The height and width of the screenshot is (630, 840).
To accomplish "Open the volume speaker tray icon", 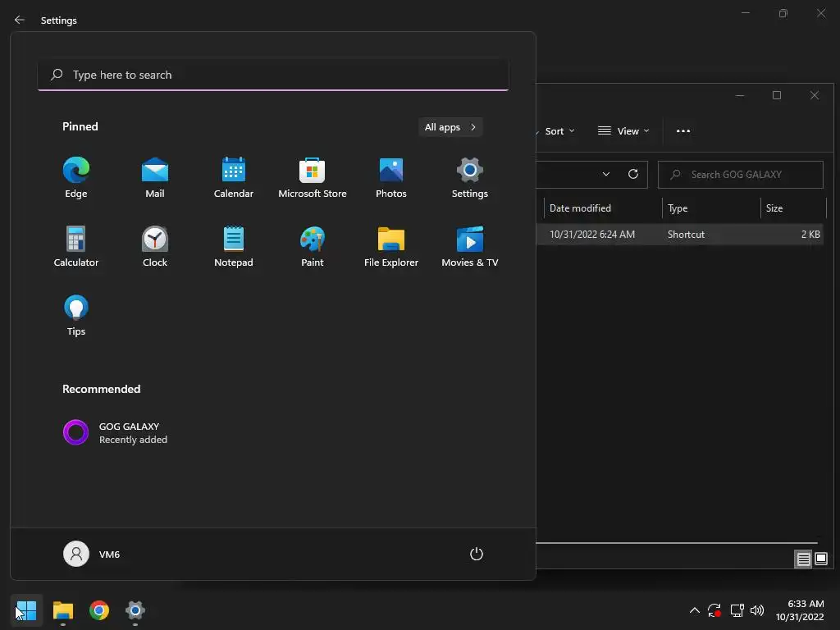I will click(757, 610).
